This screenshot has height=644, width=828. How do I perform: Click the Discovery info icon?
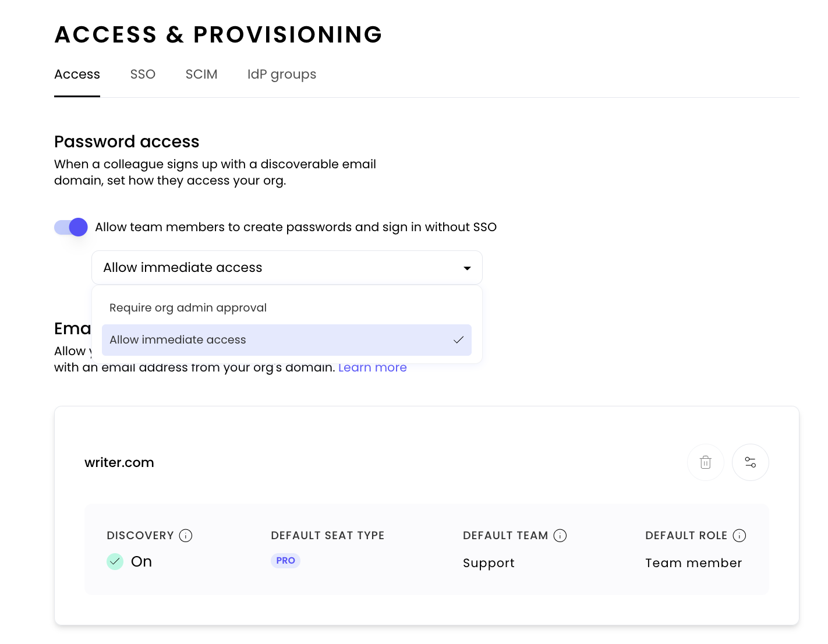[186, 536]
